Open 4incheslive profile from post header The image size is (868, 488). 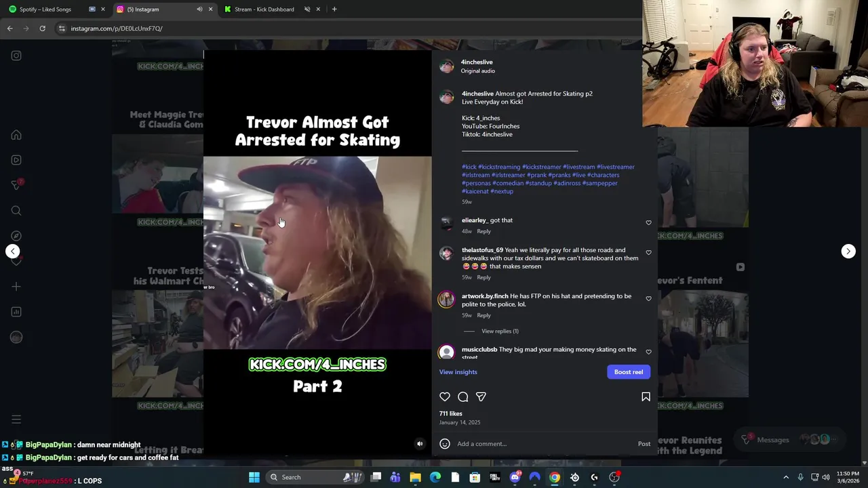tap(477, 62)
